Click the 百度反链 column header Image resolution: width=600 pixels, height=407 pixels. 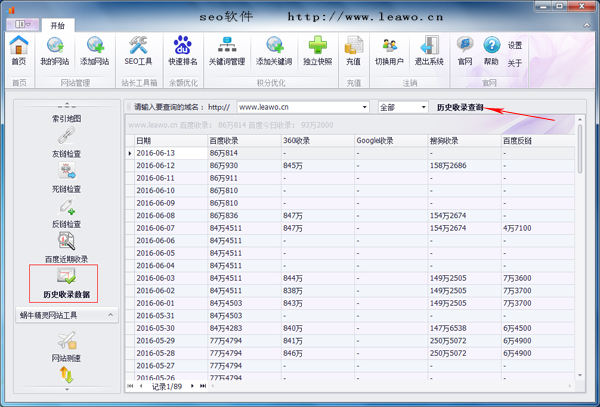[538, 141]
